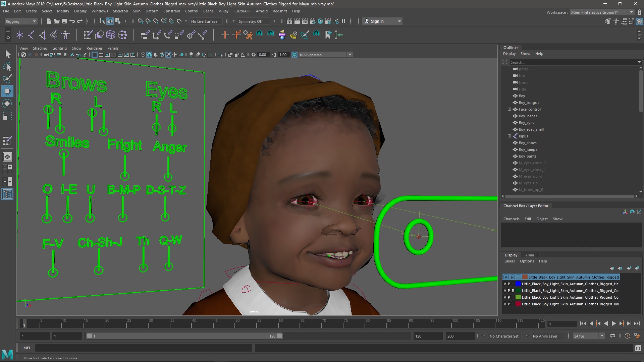Open the viewport Shading menu
Image resolution: width=644 pixels, height=362 pixels.
[40, 48]
